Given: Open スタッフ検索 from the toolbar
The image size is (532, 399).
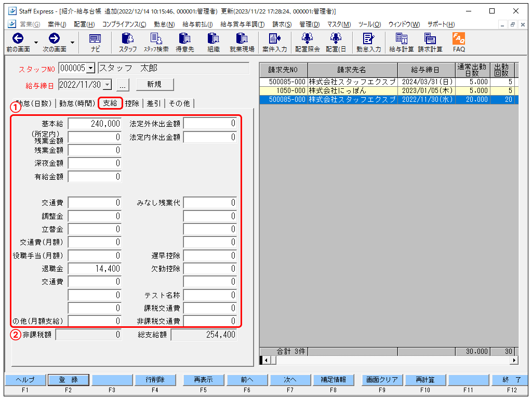Looking at the screenshot, I should (x=156, y=42).
